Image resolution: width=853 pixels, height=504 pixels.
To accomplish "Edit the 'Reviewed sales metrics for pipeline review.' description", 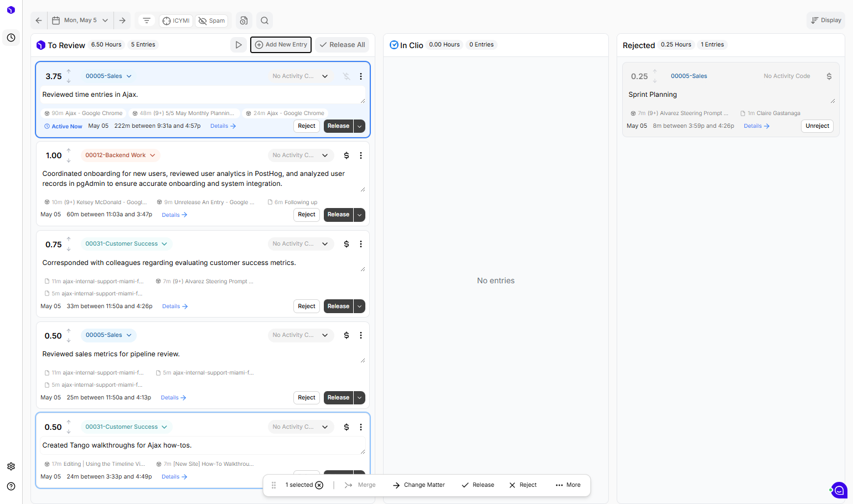I will (202, 355).
